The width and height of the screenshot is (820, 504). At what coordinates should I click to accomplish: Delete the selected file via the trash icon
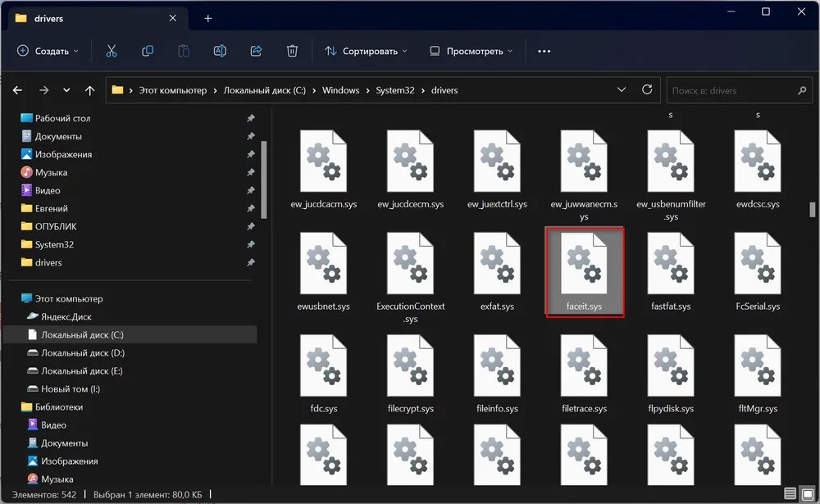click(x=292, y=50)
